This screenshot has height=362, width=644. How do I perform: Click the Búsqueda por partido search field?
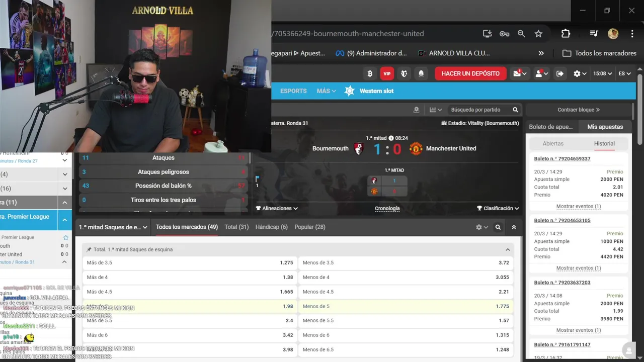coord(480,110)
